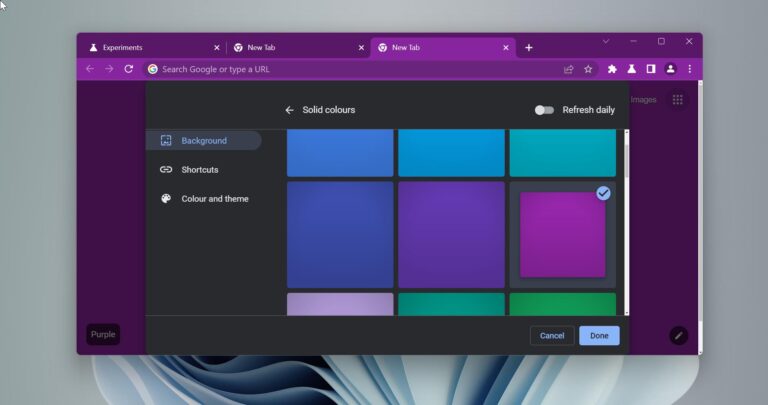Click the browser forward arrow
The width and height of the screenshot is (768, 405).
(109, 69)
